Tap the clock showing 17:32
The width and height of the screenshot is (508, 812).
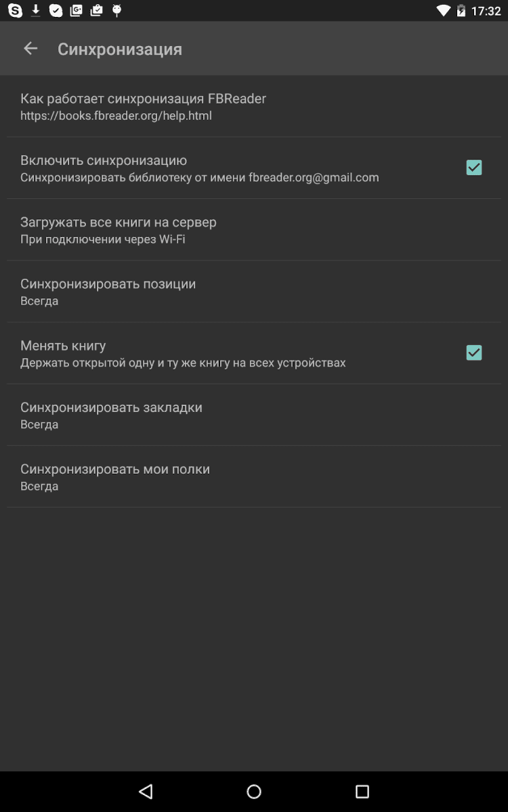coord(486,11)
